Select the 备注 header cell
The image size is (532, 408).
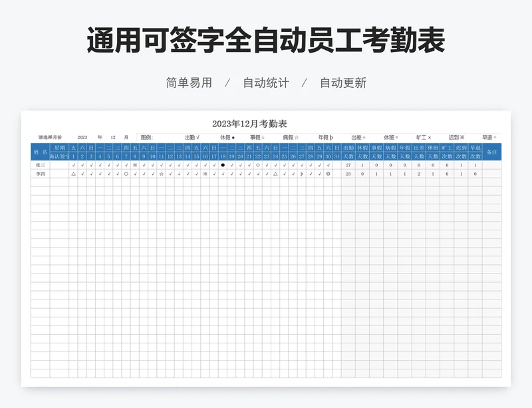coord(491,152)
